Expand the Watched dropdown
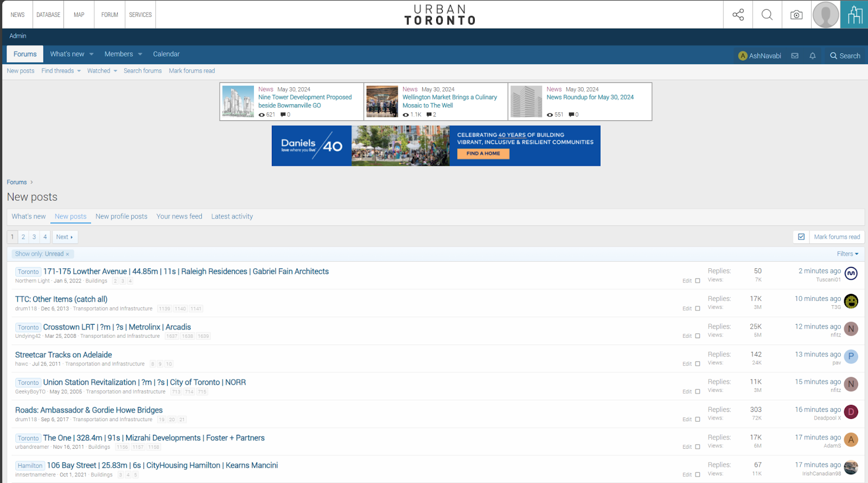The image size is (868, 483). 115,71
